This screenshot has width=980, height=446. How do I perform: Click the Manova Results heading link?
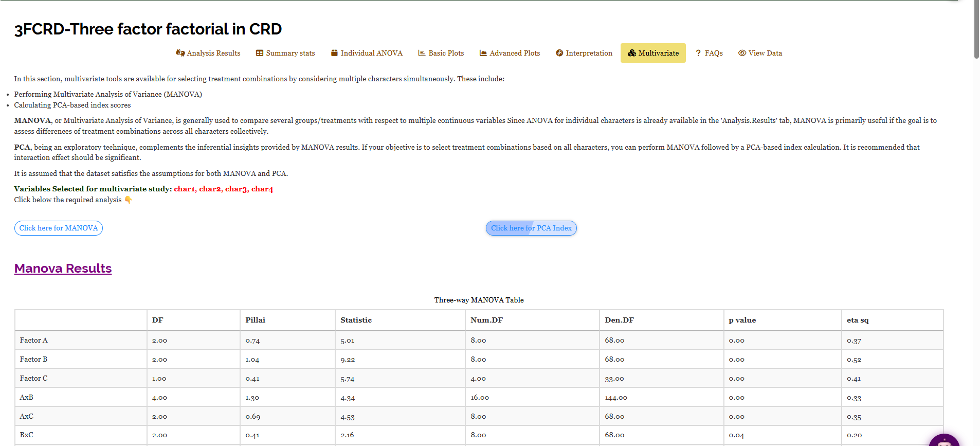tap(63, 269)
